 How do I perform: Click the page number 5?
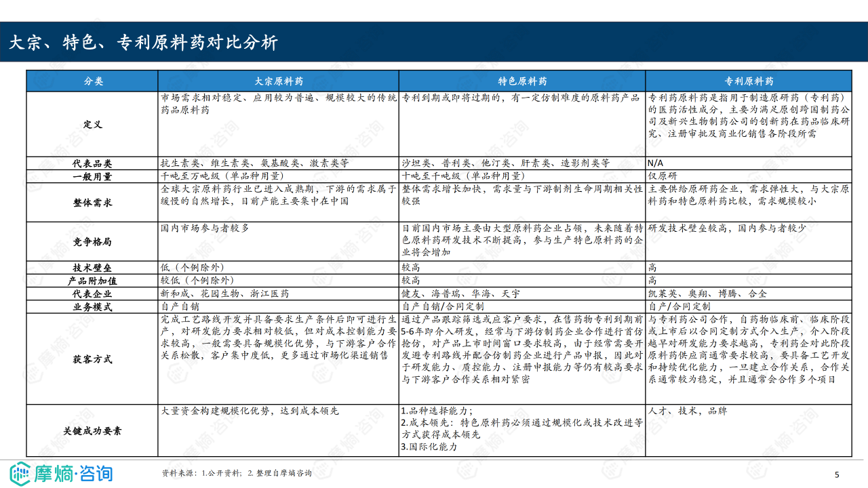click(837, 474)
